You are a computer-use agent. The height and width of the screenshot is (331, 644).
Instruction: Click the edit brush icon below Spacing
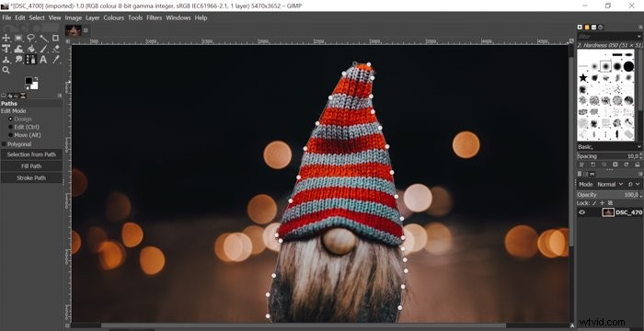(581, 165)
